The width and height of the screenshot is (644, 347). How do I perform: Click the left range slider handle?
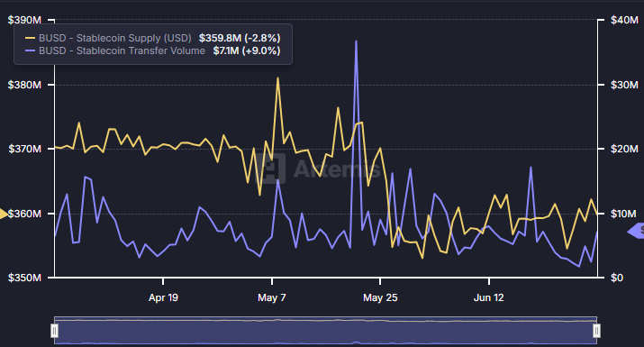54,331
